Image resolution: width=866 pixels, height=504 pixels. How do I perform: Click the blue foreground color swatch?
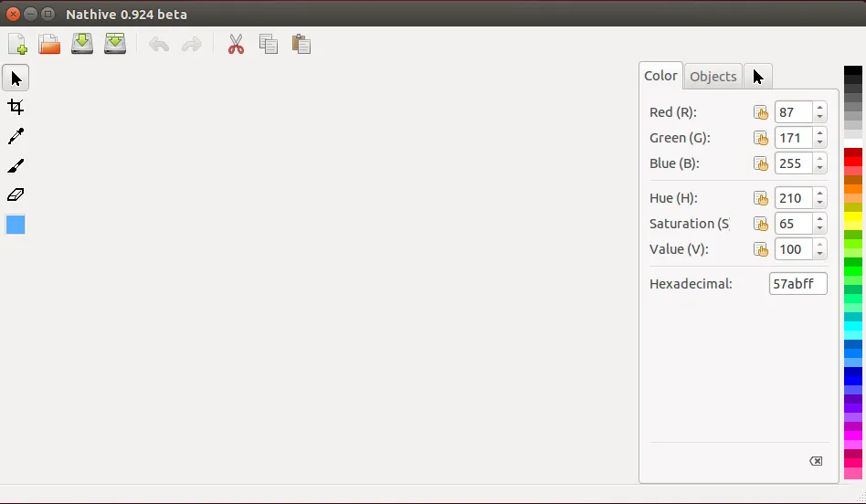point(16,225)
